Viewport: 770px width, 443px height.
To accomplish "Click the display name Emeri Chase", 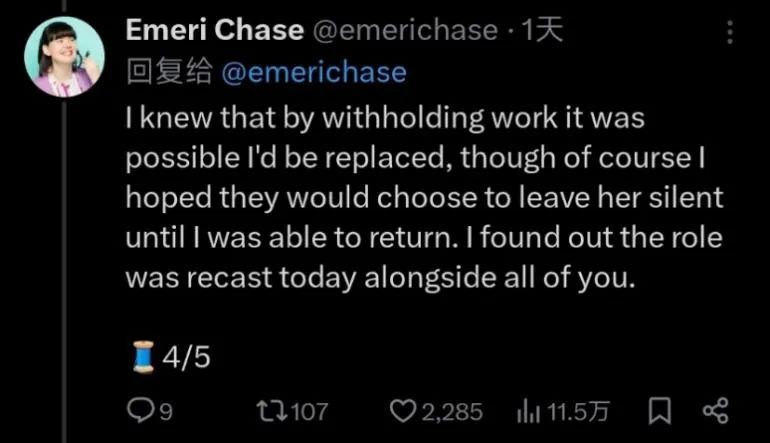I will (214, 31).
